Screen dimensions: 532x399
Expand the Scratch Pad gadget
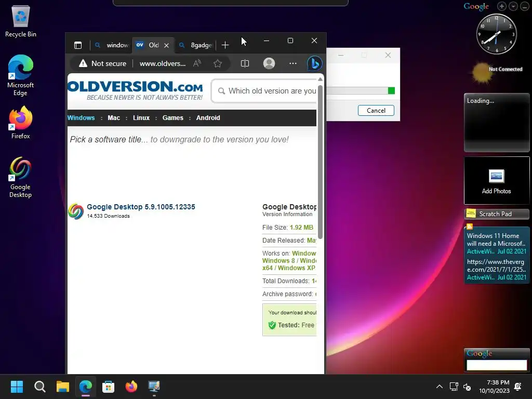pyautogui.click(x=496, y=214)
